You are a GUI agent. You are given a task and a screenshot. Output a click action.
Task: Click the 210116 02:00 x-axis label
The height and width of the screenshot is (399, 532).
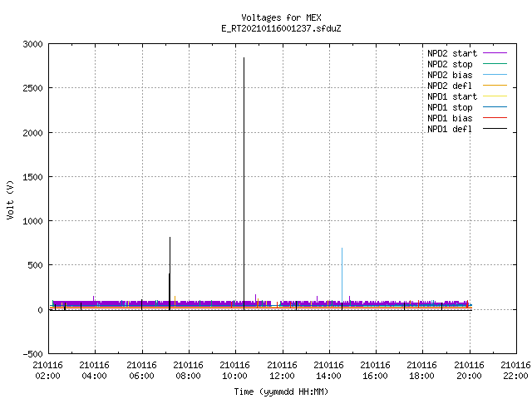pos(48,370)
